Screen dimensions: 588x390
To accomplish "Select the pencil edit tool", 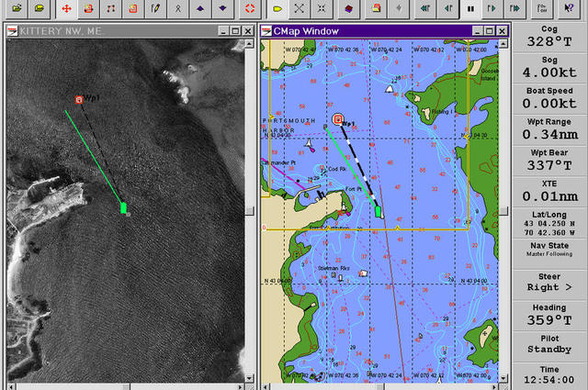I will point(155,8).
